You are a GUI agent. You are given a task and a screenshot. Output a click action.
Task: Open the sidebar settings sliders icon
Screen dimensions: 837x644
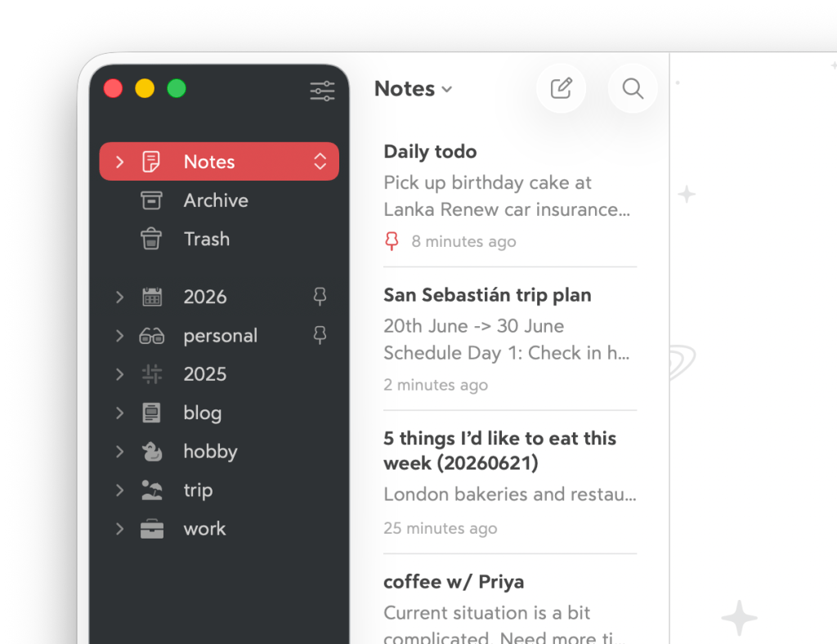[x=322, y=91]
